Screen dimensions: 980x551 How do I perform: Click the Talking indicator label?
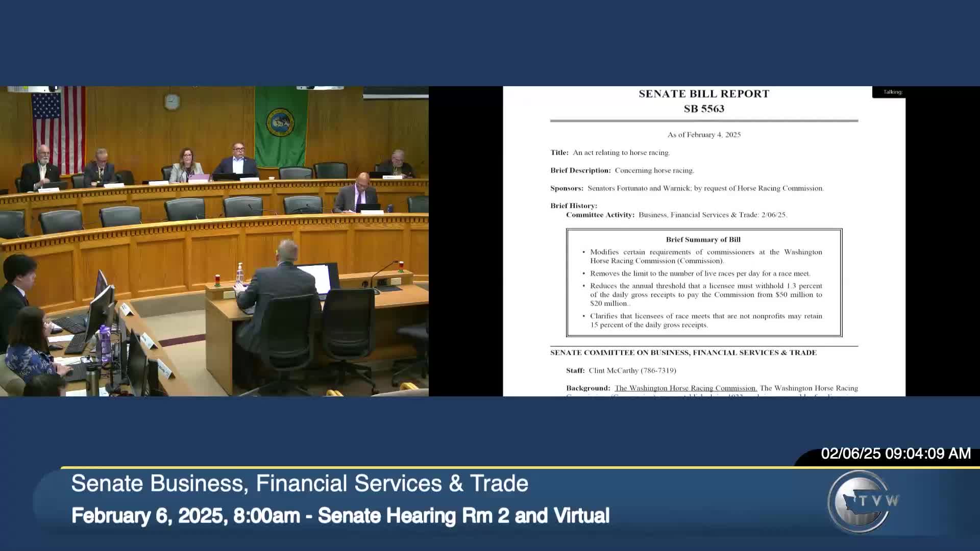(893, 92)
